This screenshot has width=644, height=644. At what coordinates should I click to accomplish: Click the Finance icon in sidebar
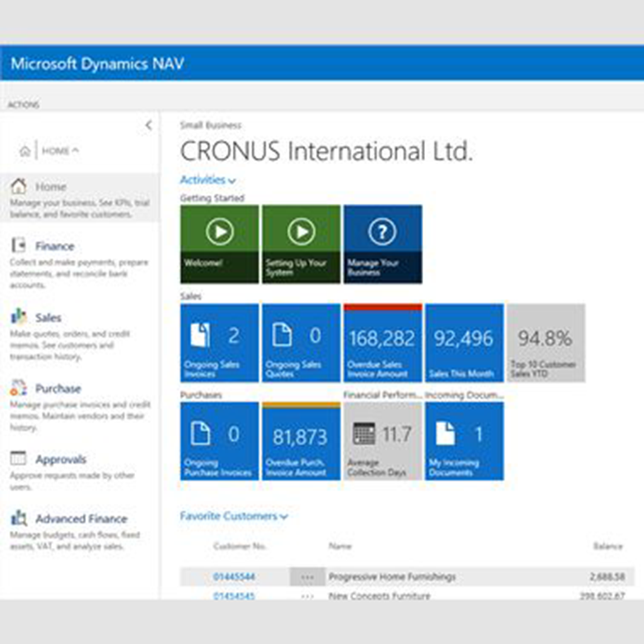point(18,246)
